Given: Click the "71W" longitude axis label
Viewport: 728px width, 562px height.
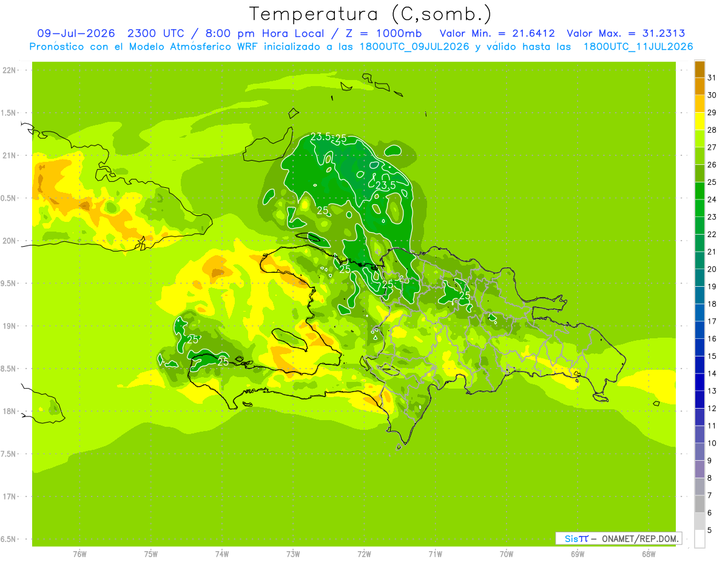Looking at the screenshot, I should [435, 554].
